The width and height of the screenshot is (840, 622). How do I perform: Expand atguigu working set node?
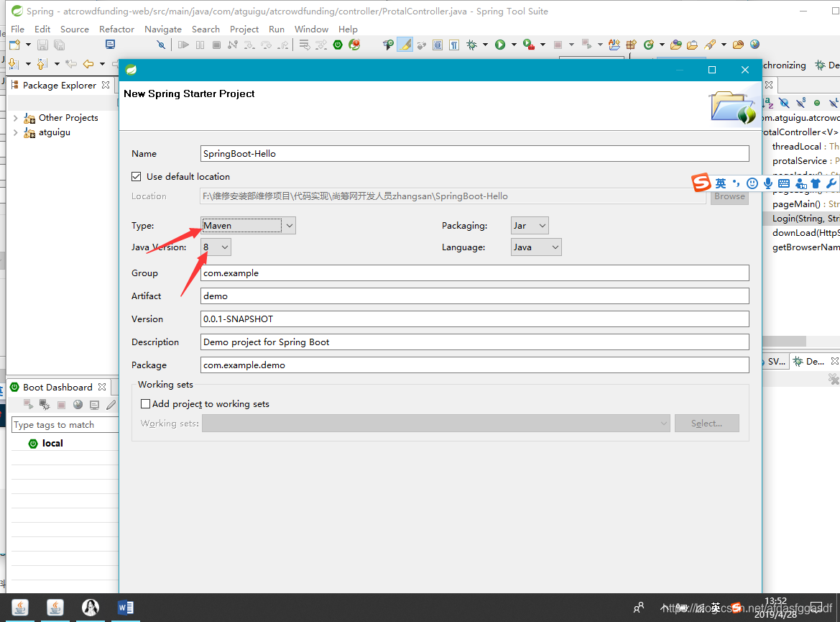coord(16,132)
